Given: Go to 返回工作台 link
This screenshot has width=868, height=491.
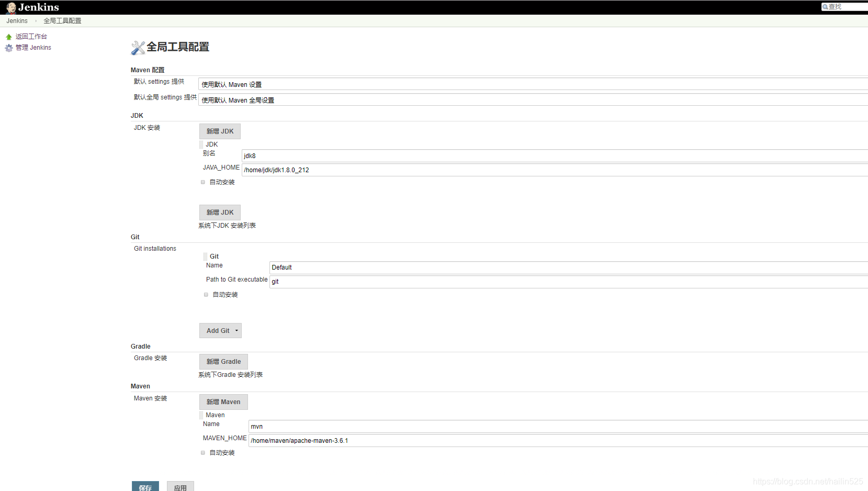Looking at the screenshot, I should 31,37.
